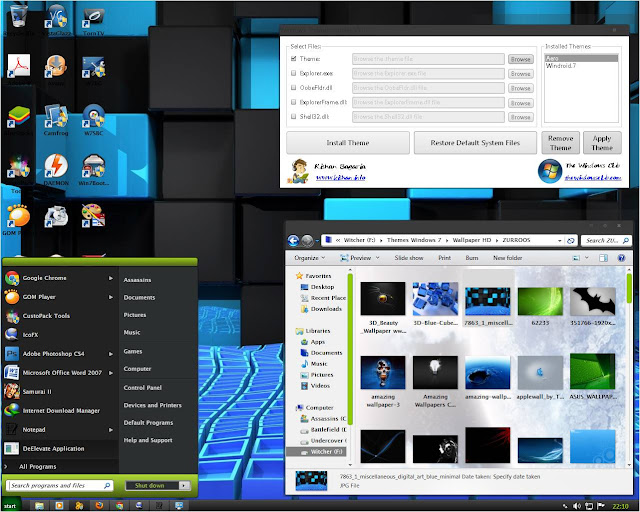Open the Adobe Reader desktop shortcut
This screenshot has width=640, height=512.
coord(18,67)
